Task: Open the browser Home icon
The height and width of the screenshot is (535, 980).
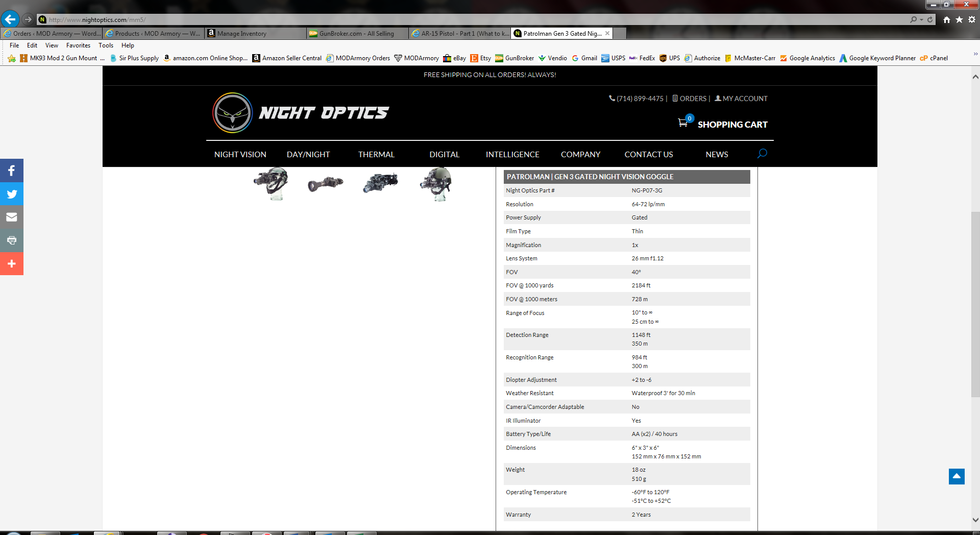Action: tap(947, 19)
